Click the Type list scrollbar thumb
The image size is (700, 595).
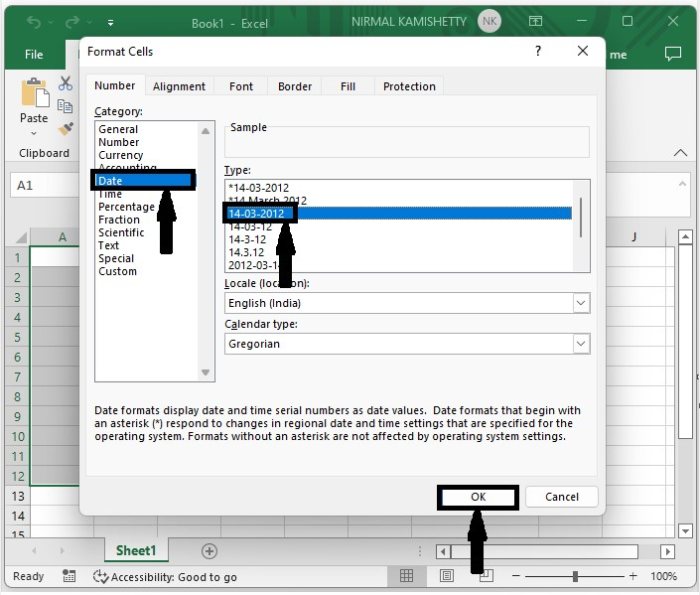580,217
